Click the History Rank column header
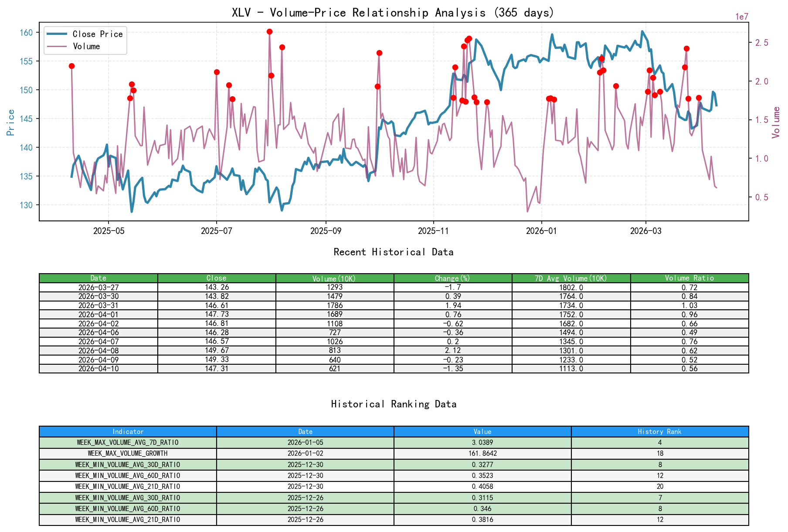The width and height of the screenshot is (788, 532). coord(660,432)
